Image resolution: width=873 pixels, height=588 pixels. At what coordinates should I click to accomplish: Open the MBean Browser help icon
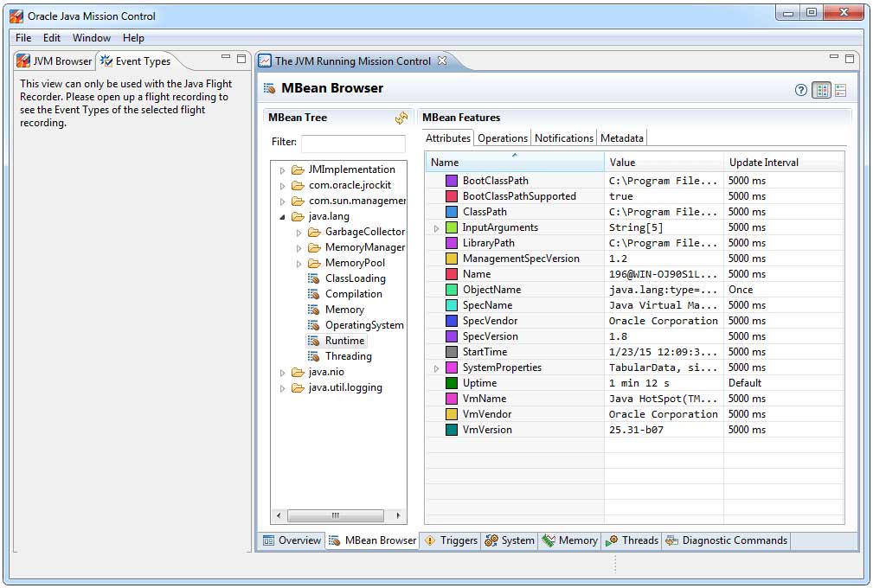pyautogui.click(x=800, y=90)
